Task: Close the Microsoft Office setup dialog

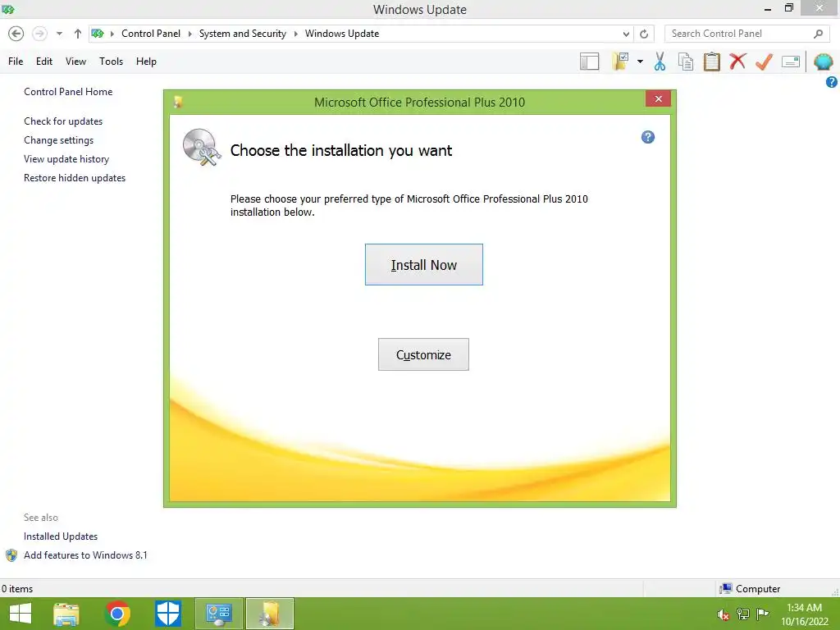Action: (x=659, y=98)
